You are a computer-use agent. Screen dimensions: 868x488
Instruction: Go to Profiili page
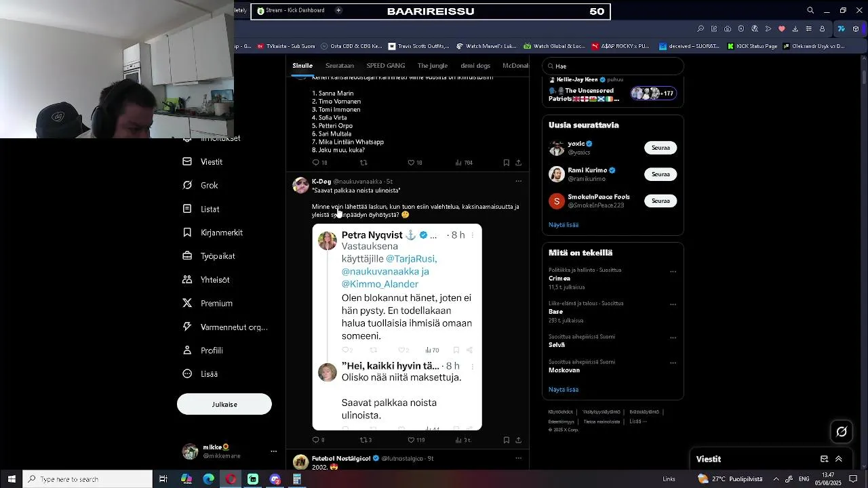pyautogui.click(x=203, y=350)
